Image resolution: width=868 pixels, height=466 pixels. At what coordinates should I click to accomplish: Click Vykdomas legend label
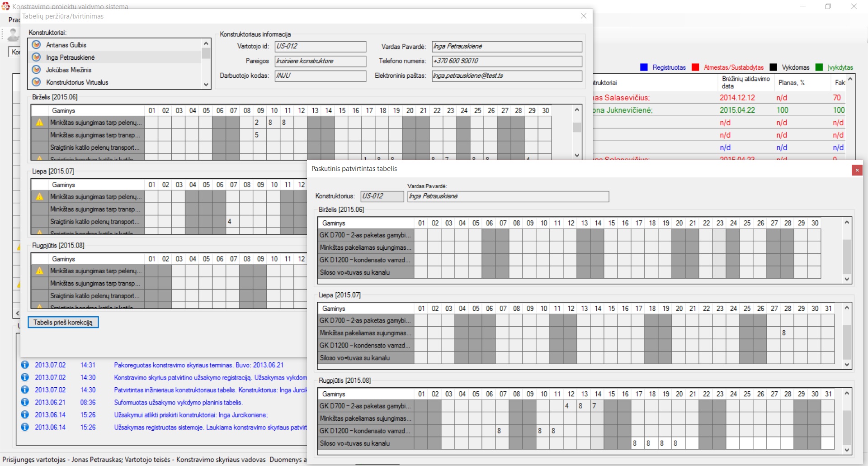point(796,67)
